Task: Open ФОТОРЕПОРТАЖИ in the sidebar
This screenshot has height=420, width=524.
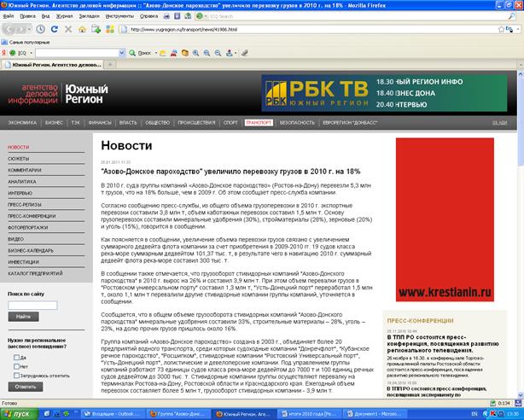Action: pos(28,227)
